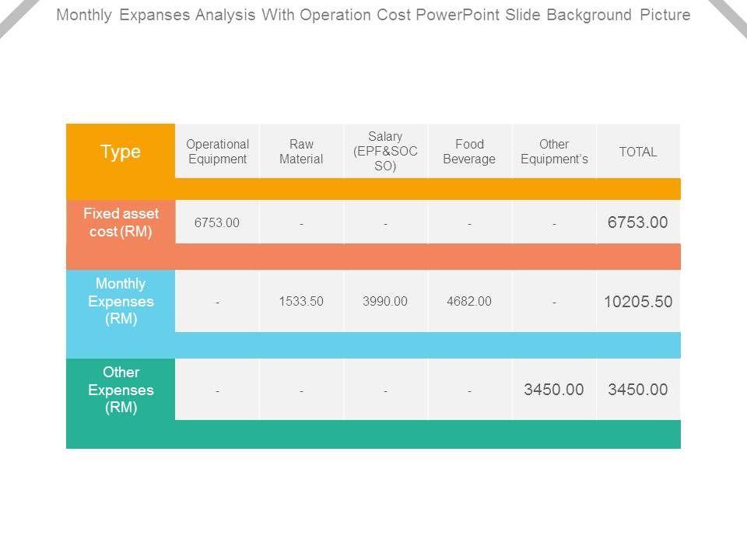Select the 'Monthly Expenses (RM)' row label
This screenshot has height=560, width=747.
[x=121, y=301]
